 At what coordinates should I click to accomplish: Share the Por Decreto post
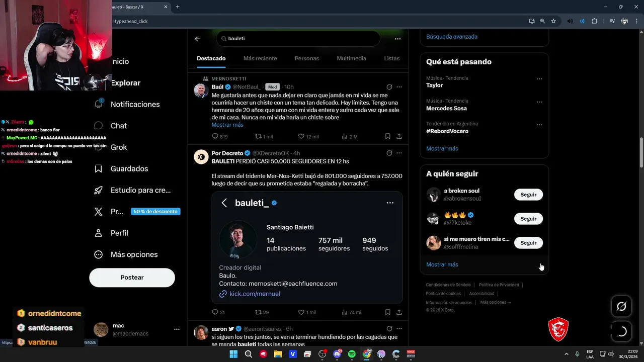click(399, 312)
